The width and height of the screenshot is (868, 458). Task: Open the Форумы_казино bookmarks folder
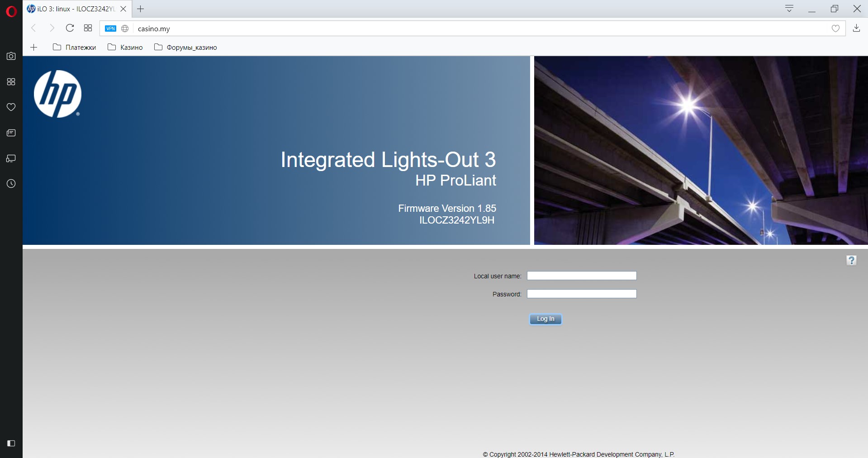[185, 47]
